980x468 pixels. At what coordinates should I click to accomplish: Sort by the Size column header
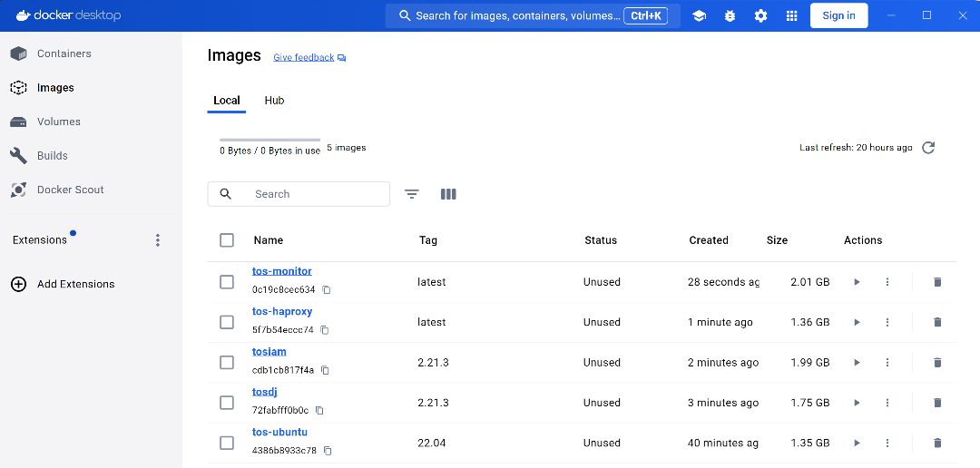point(777,240)
